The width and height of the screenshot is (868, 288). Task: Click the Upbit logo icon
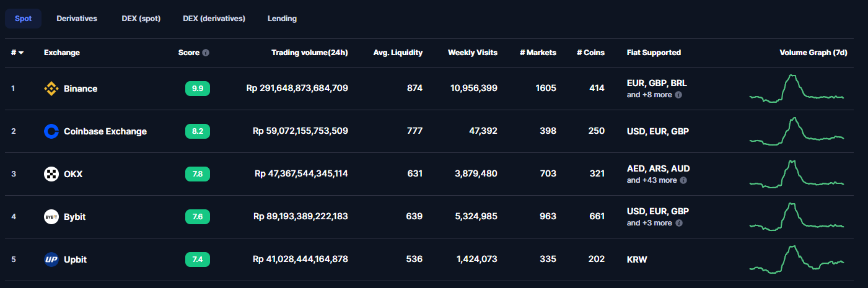tap(51, 260)
